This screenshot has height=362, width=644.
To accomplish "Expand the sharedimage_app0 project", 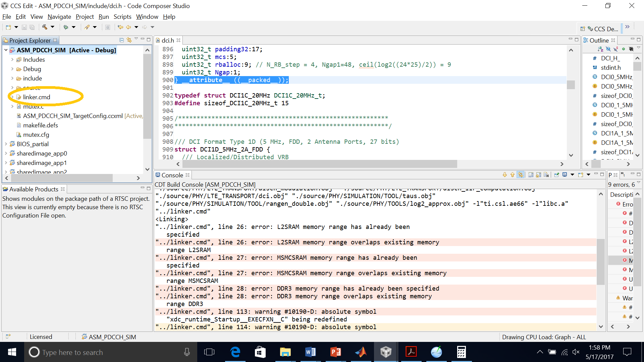I will 6,153.
